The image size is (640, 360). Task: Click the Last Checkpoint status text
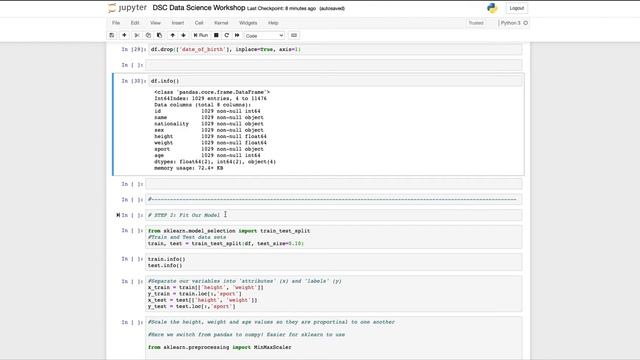point(281,8)
